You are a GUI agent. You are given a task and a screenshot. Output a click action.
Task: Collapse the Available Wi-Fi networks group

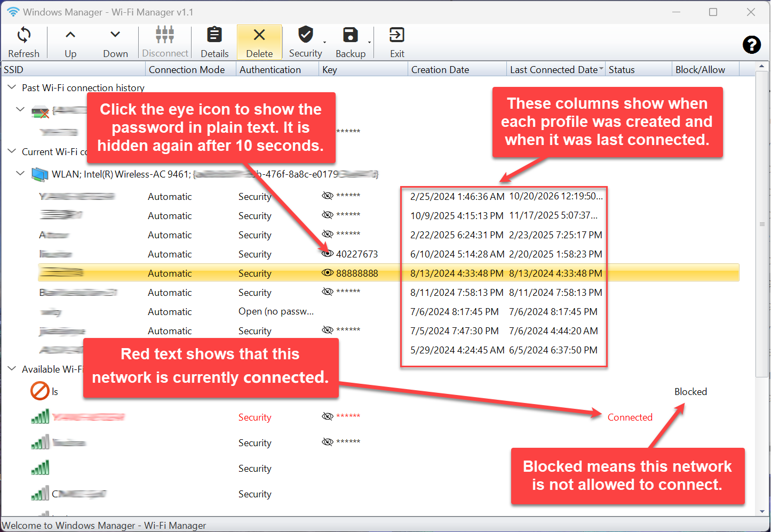pyautogui.click(x=12, y=368)
